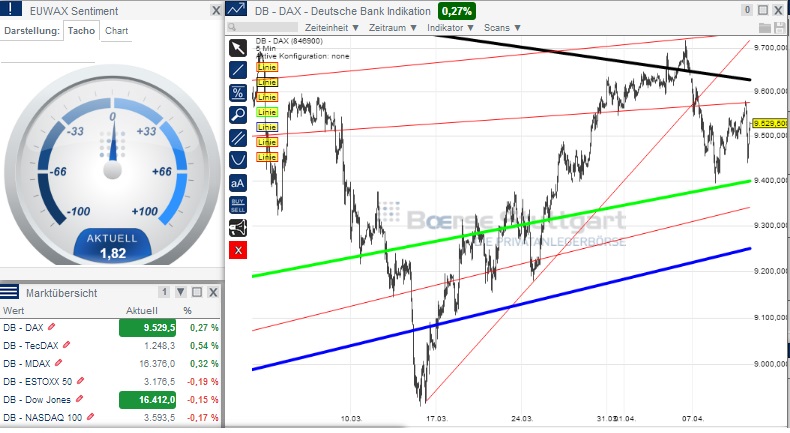Select the aA text annotation tool
The height and width of the screenshot is (433, 790).
238,183
